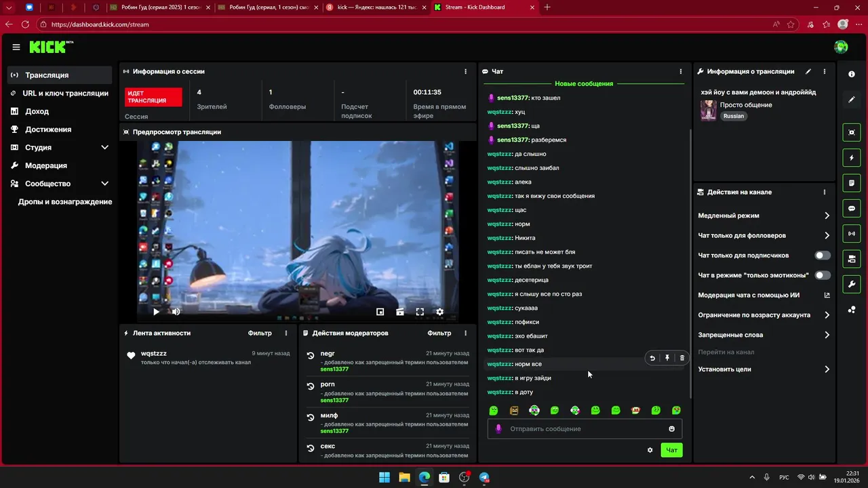Open the three-dot menu of Действия на канале
868x488 pixels.
point(825,192)
